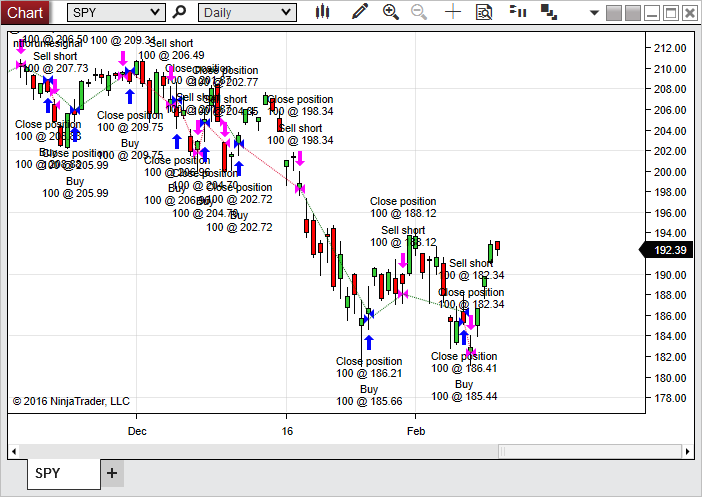The width and height of the screenshot is (702, 497).
Task: Open the Daily interval dropdown
Action: (x=247, y=13)
